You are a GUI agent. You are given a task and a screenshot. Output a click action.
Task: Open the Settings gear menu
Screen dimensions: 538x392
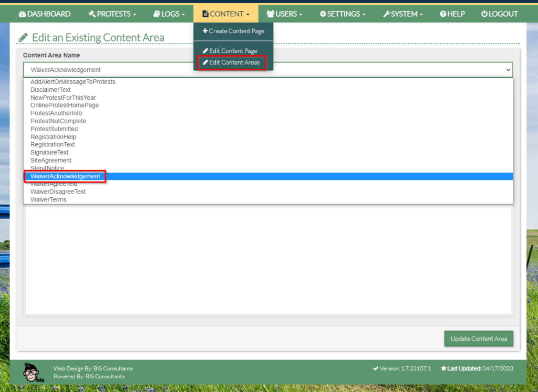tap(343, 14)
